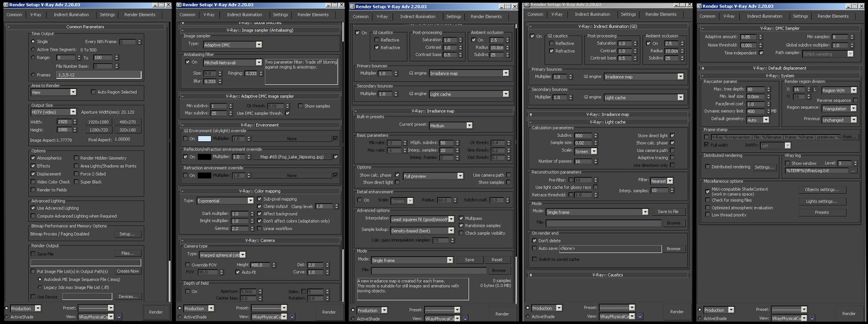
Task: Click the 1280x720 preset size button
Action: (98, 130)
